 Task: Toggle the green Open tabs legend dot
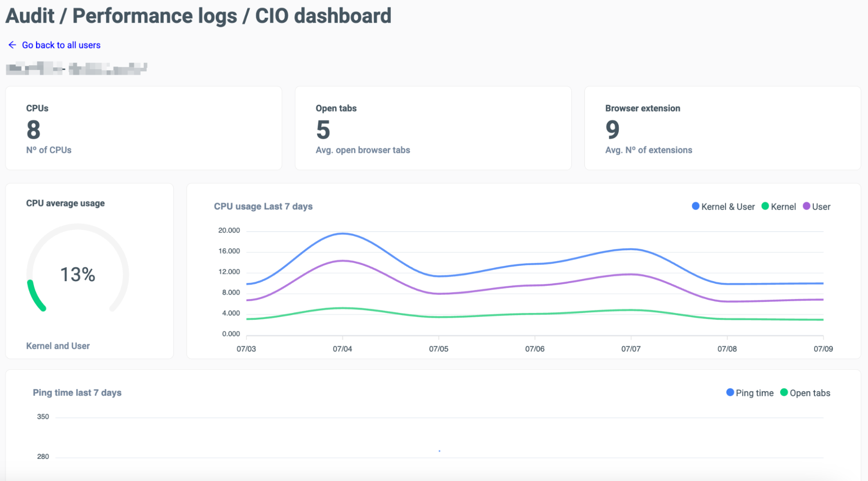click(784, 392)
